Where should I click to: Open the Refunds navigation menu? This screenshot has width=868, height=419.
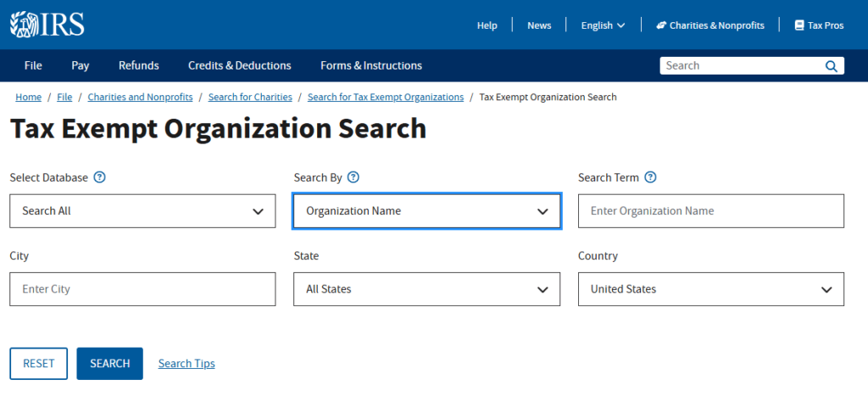click(x=138, y=65)
